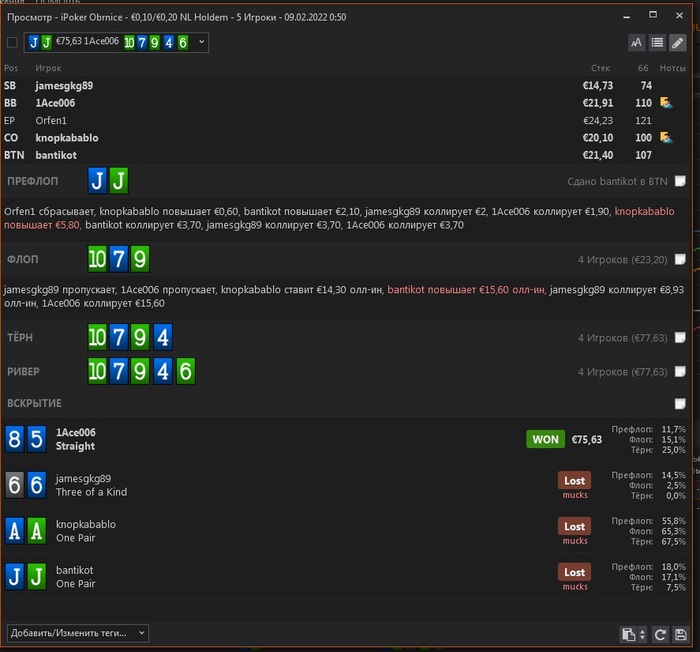
Task: Open the list view icon in toolbar
Action: click(657, 42)
